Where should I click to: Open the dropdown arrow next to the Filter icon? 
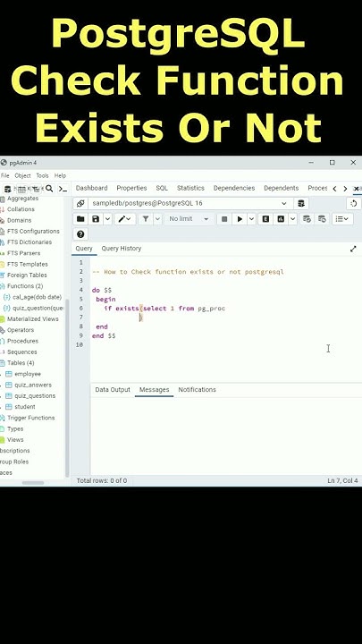(x=157, y=219)
